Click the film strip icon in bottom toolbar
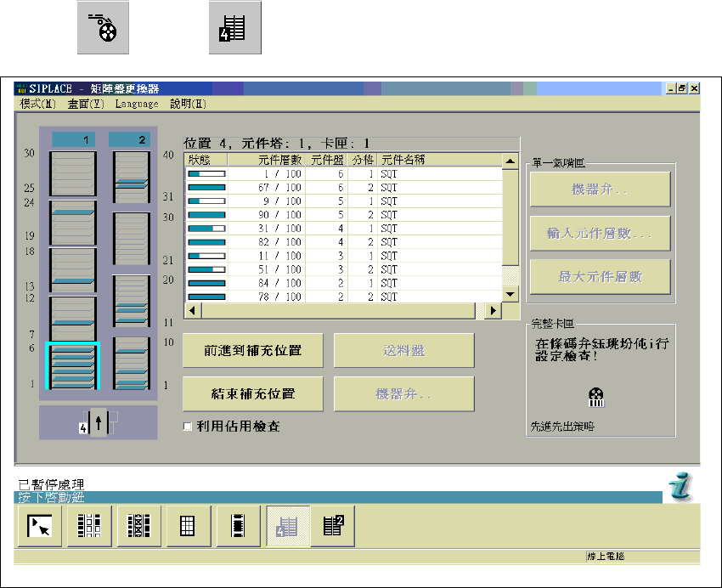722x588 pixels. 238,526
